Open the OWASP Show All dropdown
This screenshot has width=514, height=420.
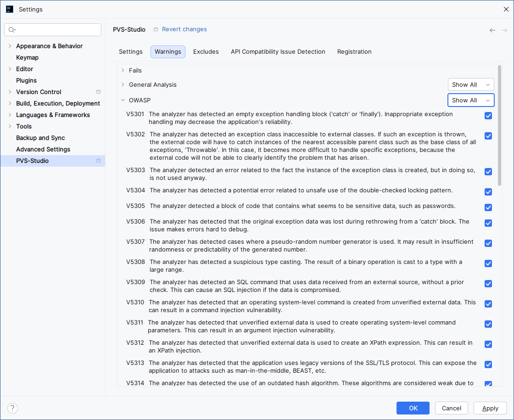click(470, 100)
